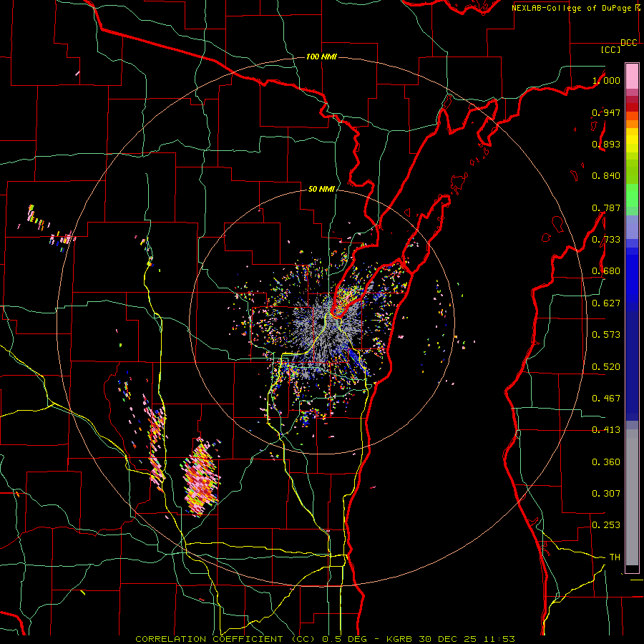Click the 0.893 scale value
644x644 pixels.
[606, 144]
